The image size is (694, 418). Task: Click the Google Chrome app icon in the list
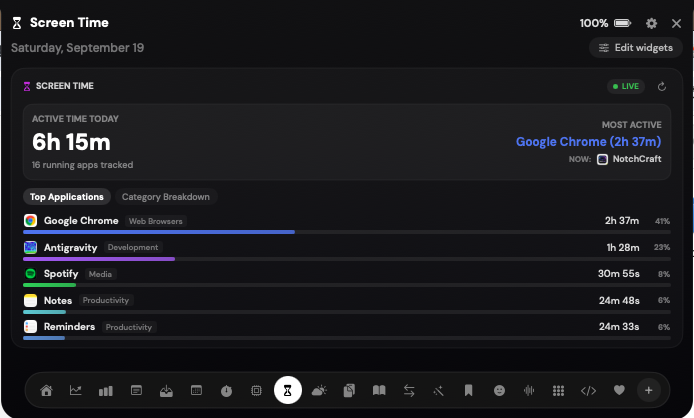(31, 221)
